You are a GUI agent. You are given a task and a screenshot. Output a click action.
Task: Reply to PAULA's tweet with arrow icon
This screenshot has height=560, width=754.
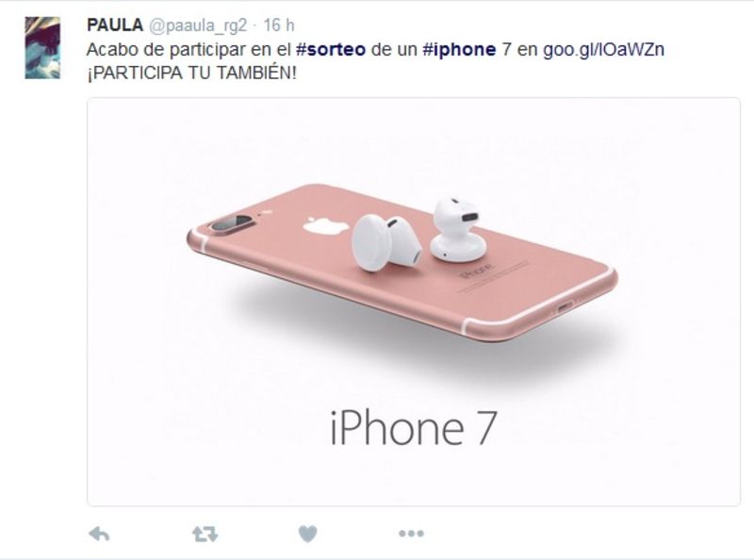100,534
